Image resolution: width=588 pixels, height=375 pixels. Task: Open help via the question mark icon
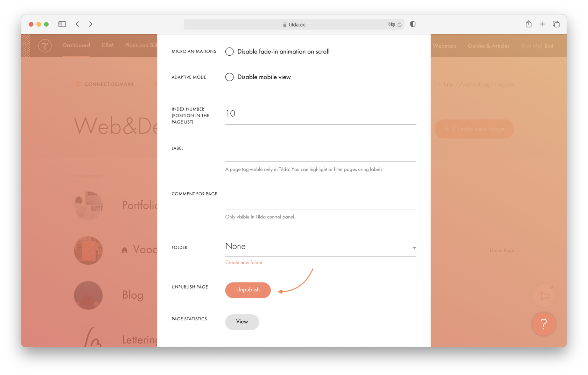pyautogui.click(x=544, y=324)
